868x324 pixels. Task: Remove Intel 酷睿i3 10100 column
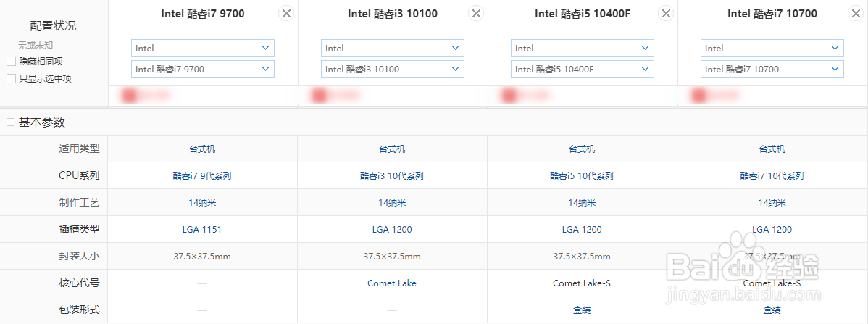(476, 14)
